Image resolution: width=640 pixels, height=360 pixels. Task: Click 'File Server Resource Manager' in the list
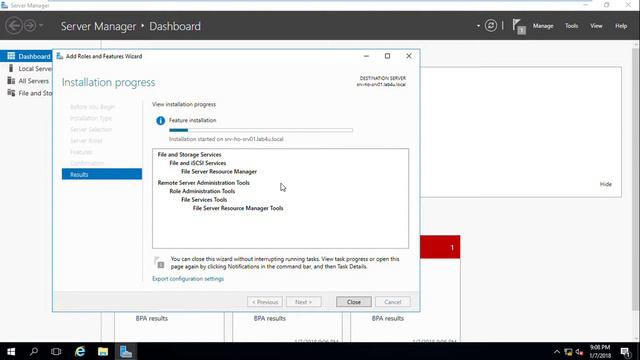click(x=219, y=171)
